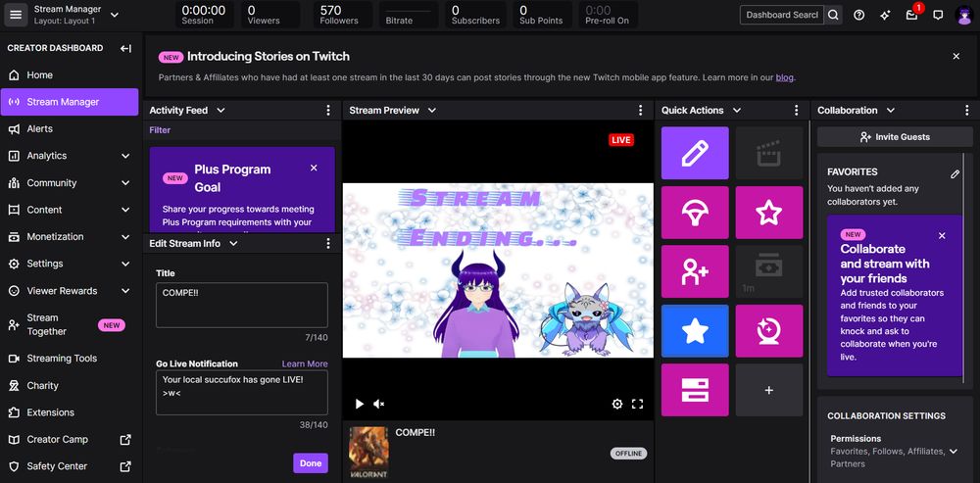Expand the Monetization sidebar section
This screenshot has width=980, height=483.
[x=125, y=237]
